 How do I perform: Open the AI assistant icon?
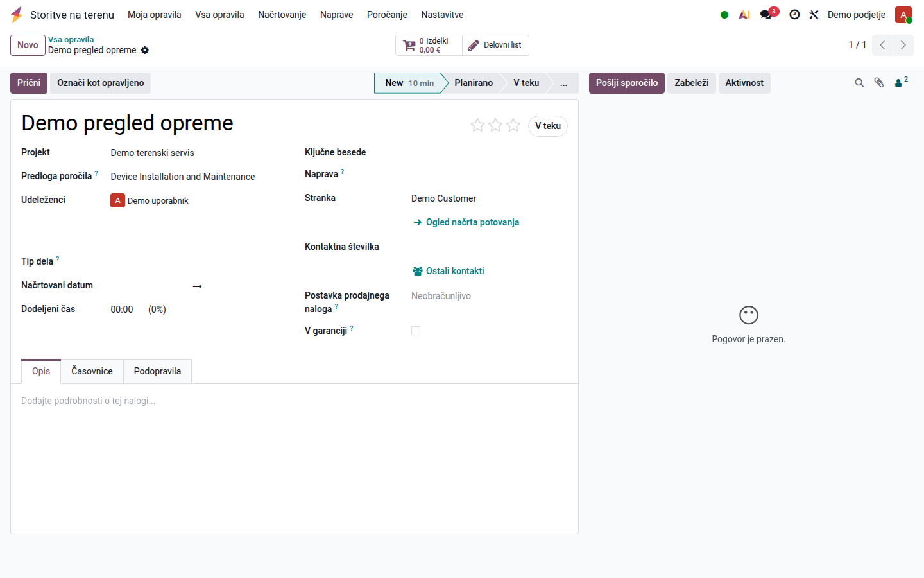[x=744, y=15]
